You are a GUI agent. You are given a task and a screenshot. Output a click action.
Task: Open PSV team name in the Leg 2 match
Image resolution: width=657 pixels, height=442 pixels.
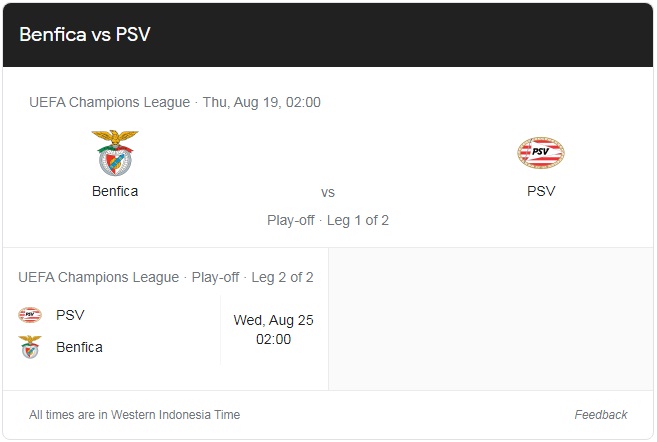coord(70,315)
